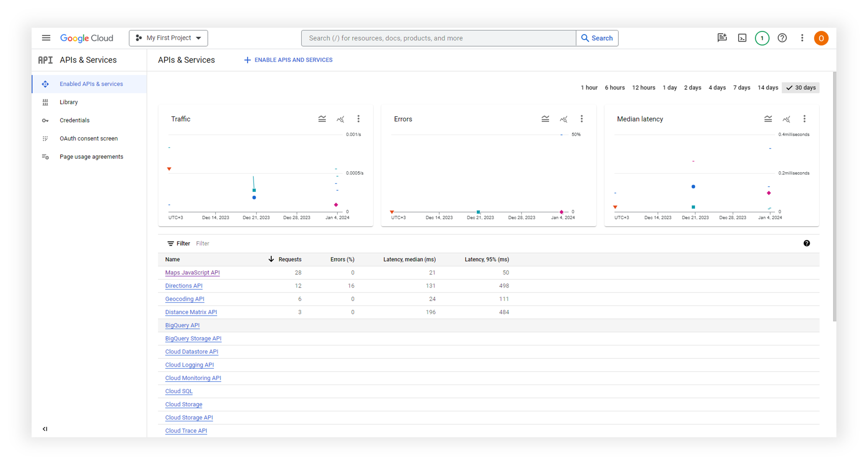Choose the 14 days time range
Viewport: 868px width, 465px height.
click(x=767, y=88)
